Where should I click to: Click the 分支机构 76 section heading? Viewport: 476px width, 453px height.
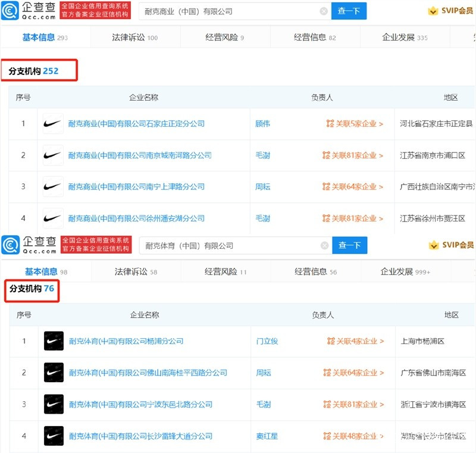32,289
